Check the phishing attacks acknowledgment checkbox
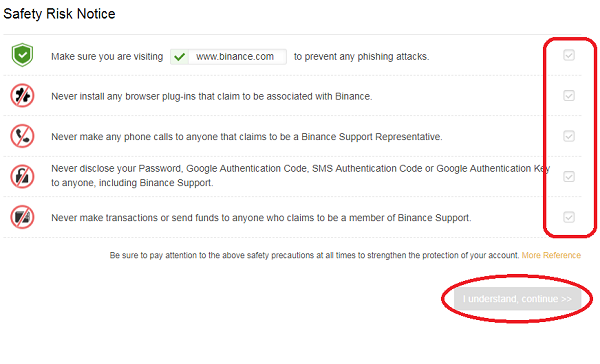 (569, 55)
